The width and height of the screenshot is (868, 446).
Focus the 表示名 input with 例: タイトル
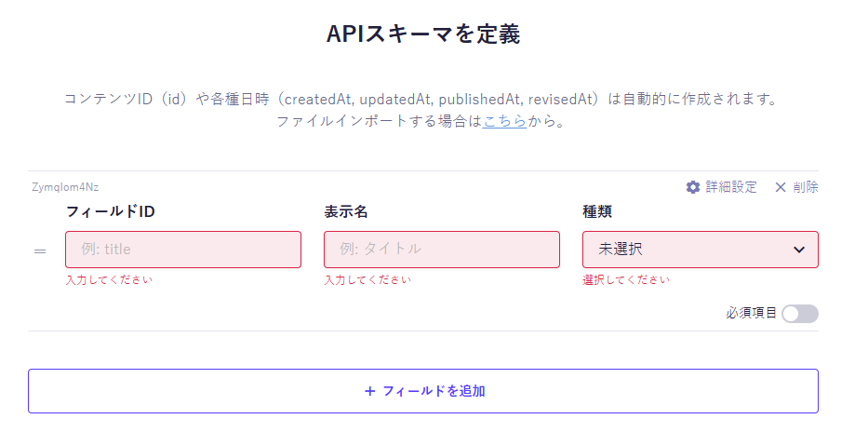point(442,250)
